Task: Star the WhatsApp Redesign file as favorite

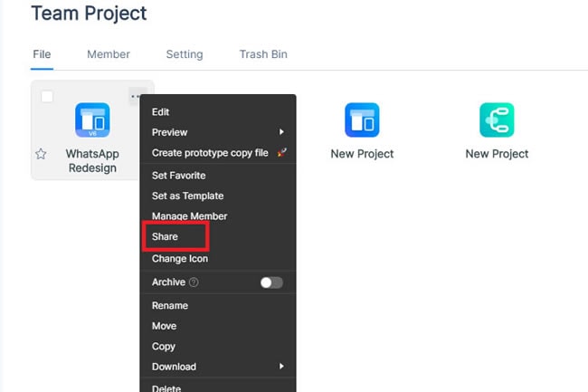Action: pos(41,154)
